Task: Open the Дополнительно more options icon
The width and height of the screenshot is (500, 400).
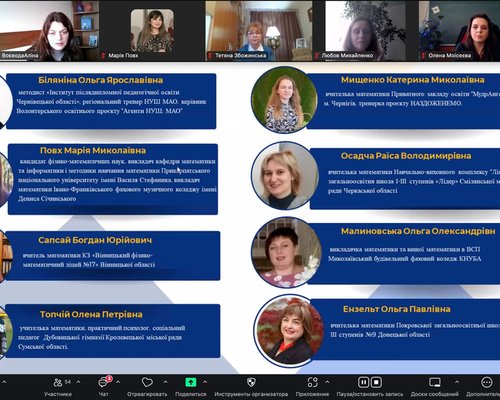Action: click(487, 382)
